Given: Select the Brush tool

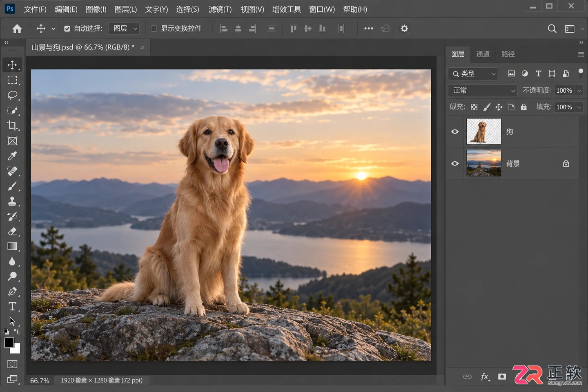Looking at the screenshot, I should 12,186.
